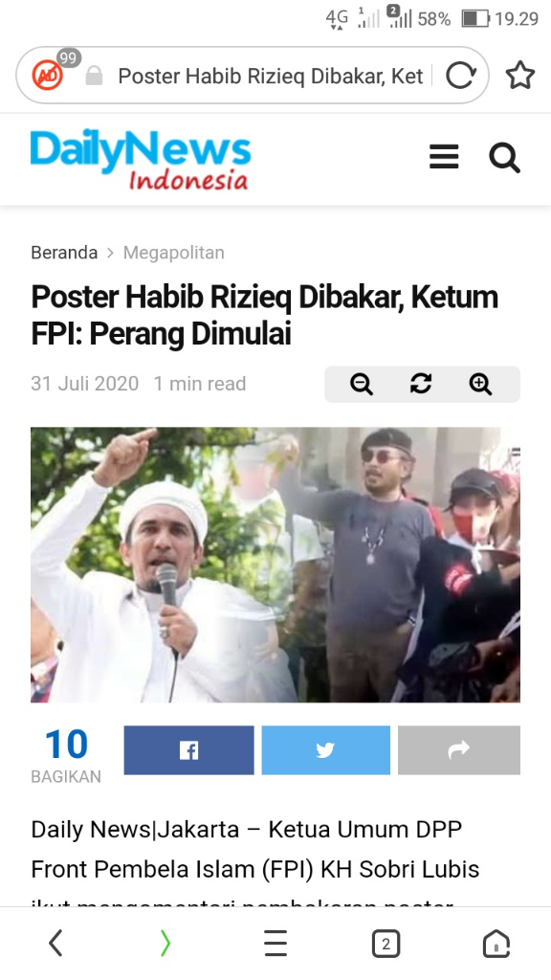Go back with the browser back arrow

point(55,943)
